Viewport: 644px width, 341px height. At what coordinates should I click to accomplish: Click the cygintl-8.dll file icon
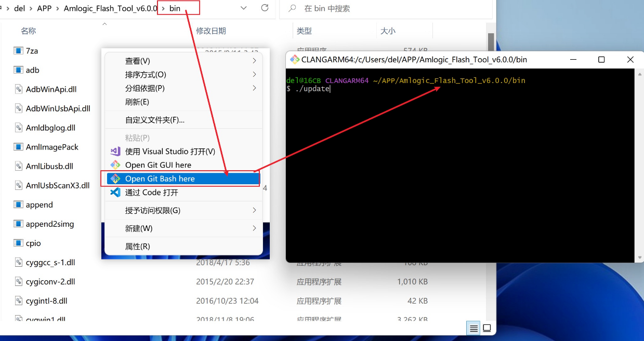(x=18, y=301)
